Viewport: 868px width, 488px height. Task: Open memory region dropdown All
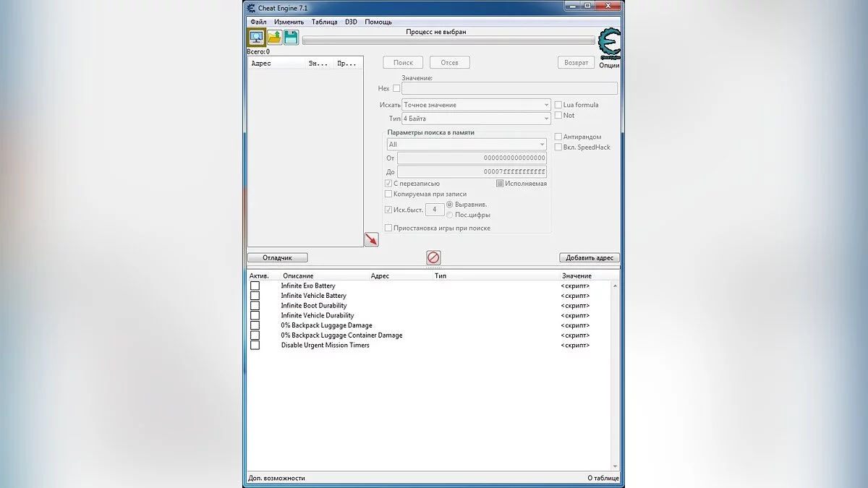point(466,145)
